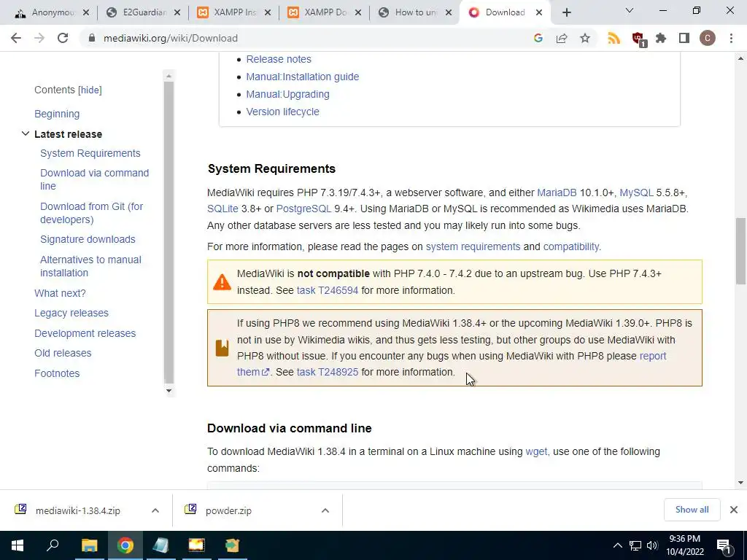Close the E2Guardian tab

177,13
